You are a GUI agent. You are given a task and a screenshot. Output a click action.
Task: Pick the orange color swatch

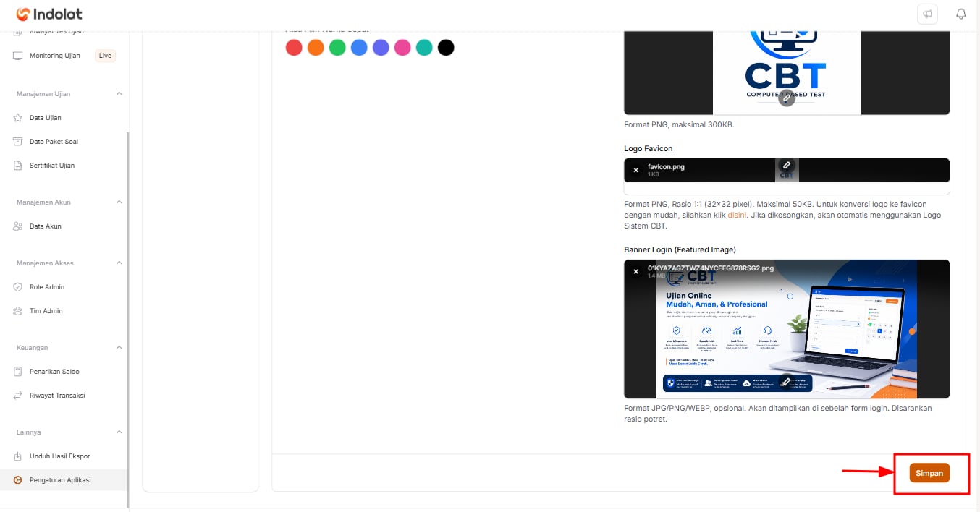pos(316,48)
